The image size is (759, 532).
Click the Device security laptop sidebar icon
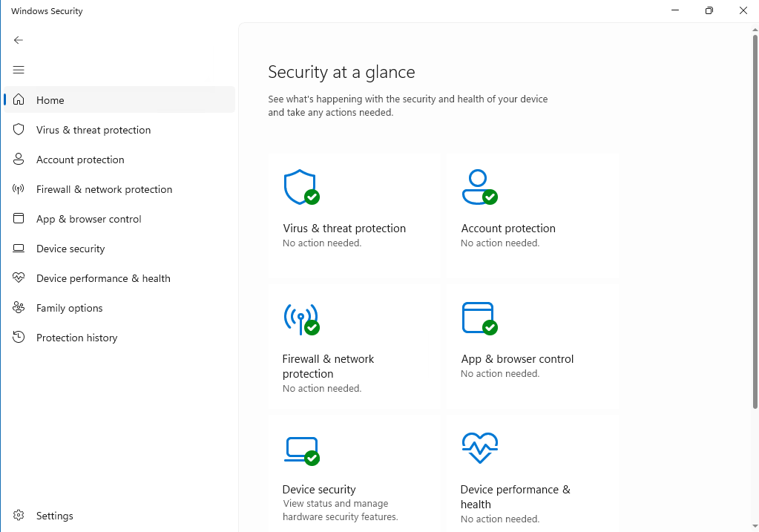(x=19, y=249)
